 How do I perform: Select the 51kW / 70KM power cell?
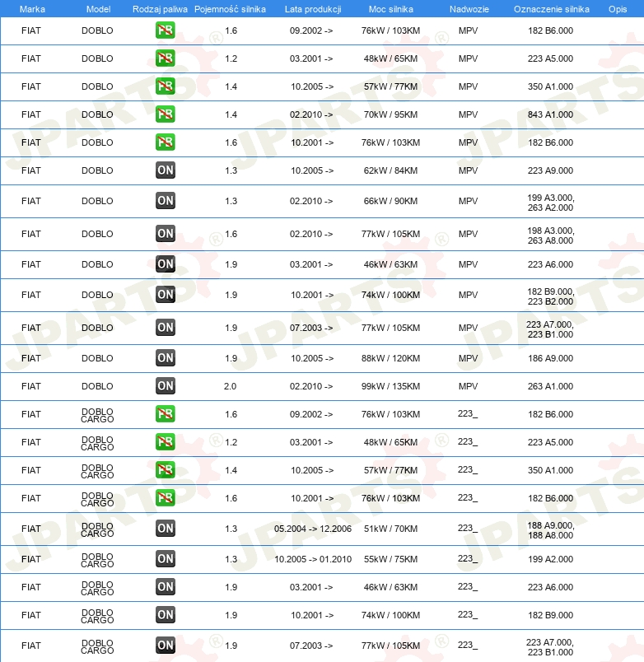[390, 529]
